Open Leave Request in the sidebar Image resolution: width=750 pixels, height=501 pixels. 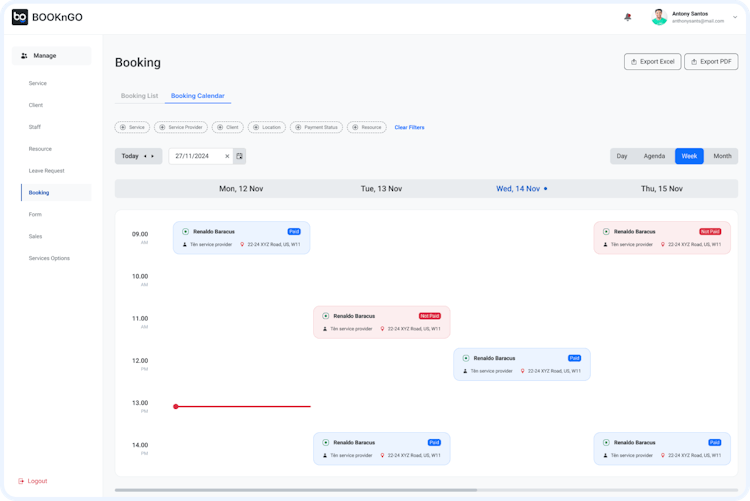point(46,171)
